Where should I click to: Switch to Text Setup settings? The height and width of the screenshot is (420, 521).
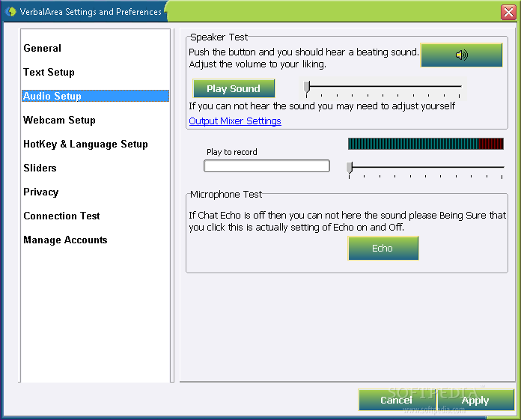[x=49, y=72]
